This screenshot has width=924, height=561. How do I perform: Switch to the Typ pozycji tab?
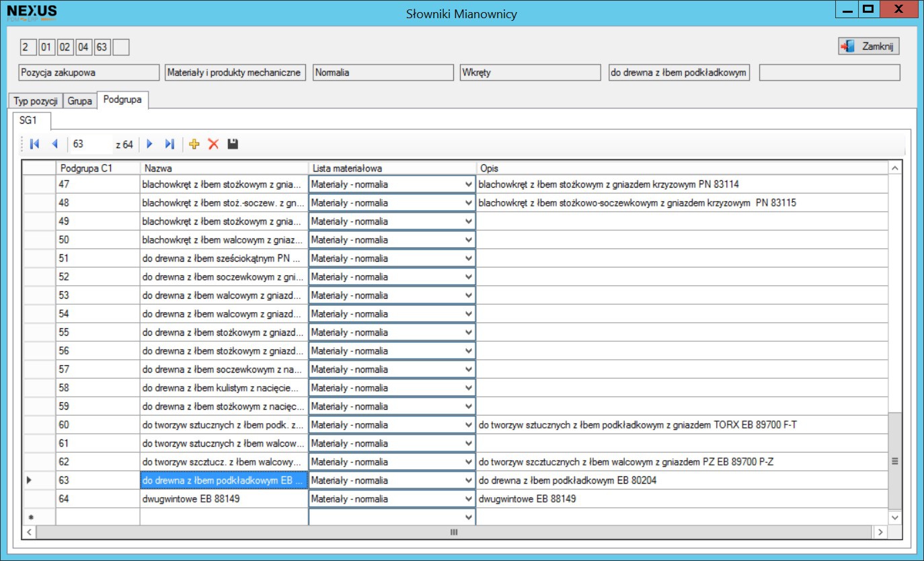[x=36, y=101]
